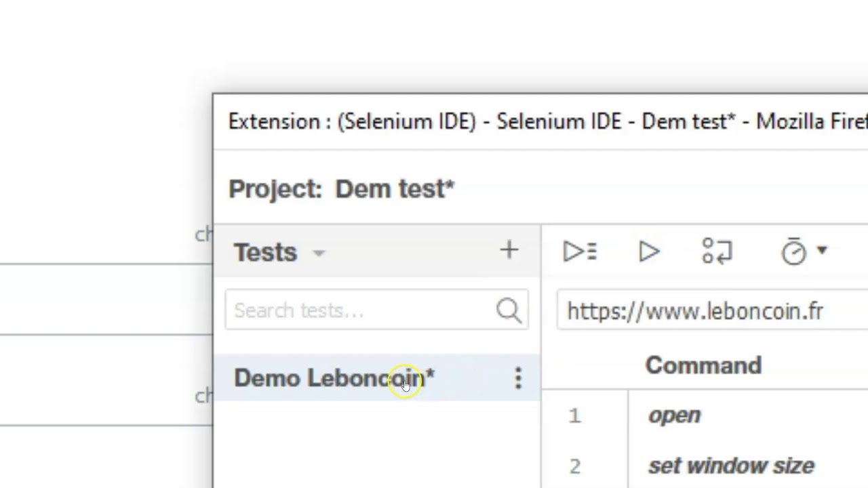The image size is (868, 488).
Task: Open the Demo Leboncoin three-dot menu
Action: click(x=518, y=378)
